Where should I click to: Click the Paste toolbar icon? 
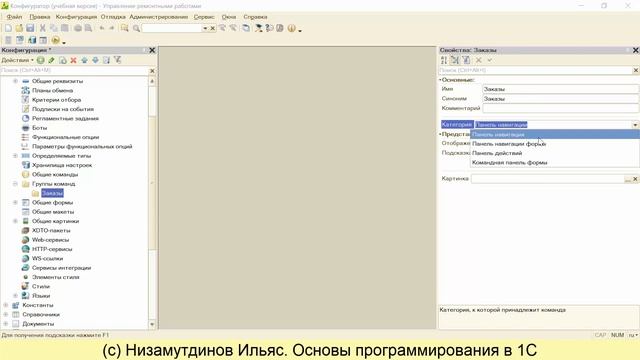coord(64,28)
